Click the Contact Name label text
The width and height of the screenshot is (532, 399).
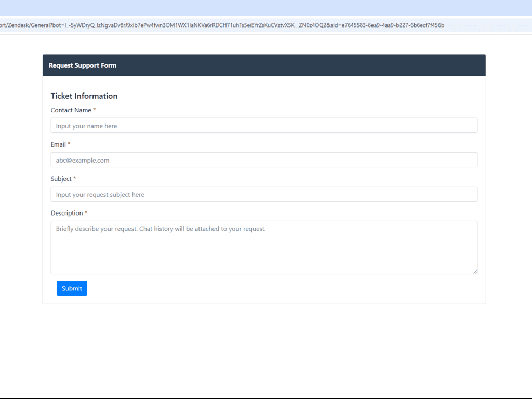(x=71, y=110)
